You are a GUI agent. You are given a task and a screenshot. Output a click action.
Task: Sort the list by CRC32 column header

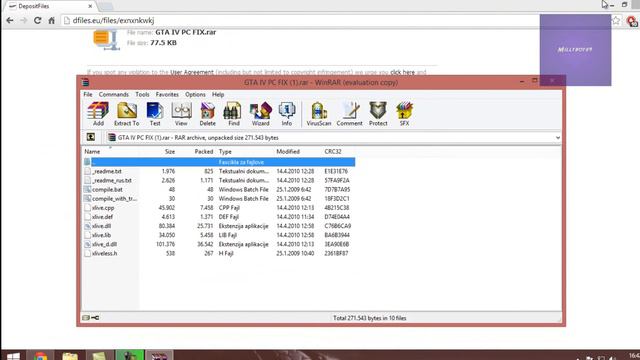click(333, 151)
